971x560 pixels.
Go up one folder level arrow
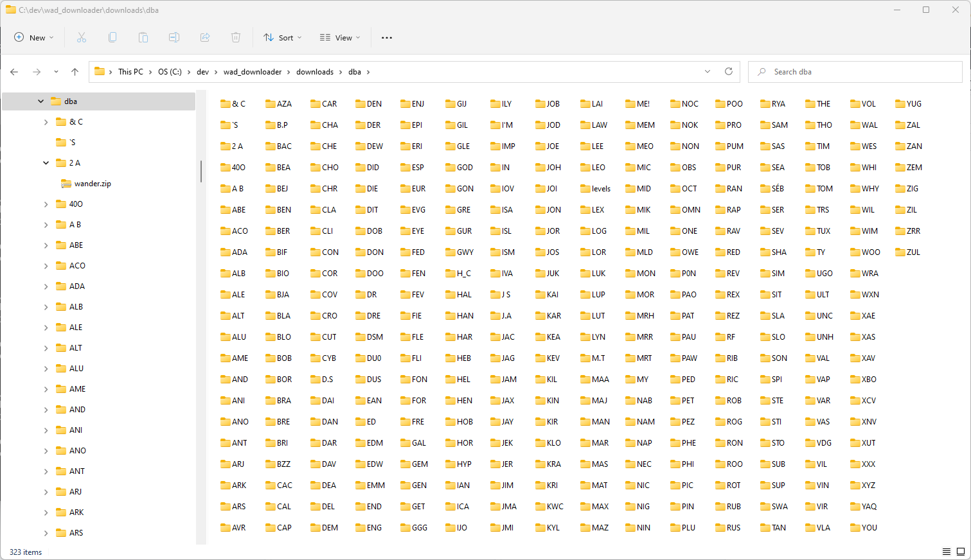click(75, 72)
